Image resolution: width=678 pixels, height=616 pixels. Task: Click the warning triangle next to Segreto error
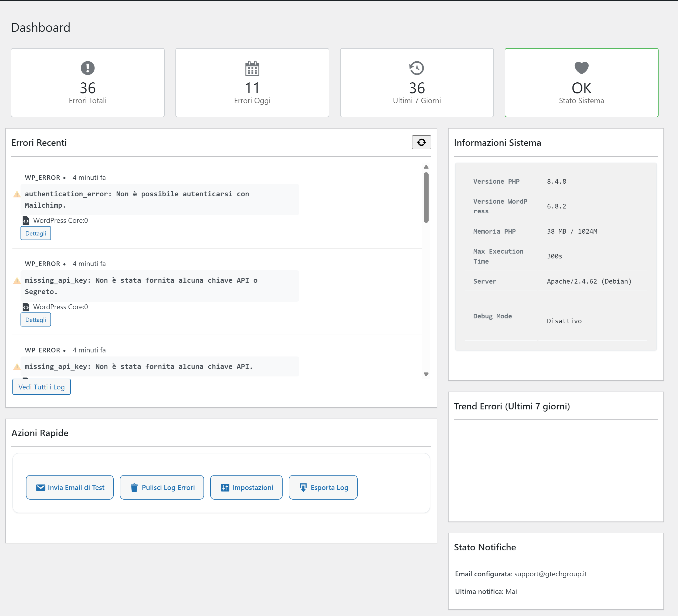tap(17, 281)
